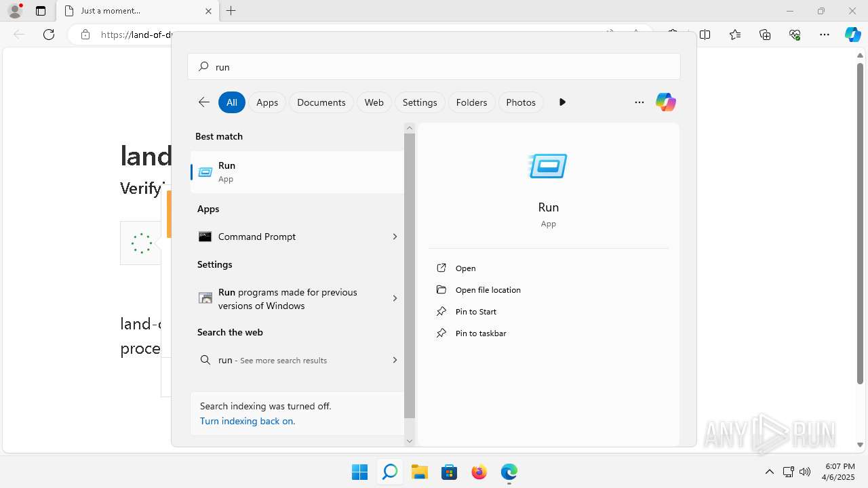Open Edge Settings and more menu

[825, 35]
